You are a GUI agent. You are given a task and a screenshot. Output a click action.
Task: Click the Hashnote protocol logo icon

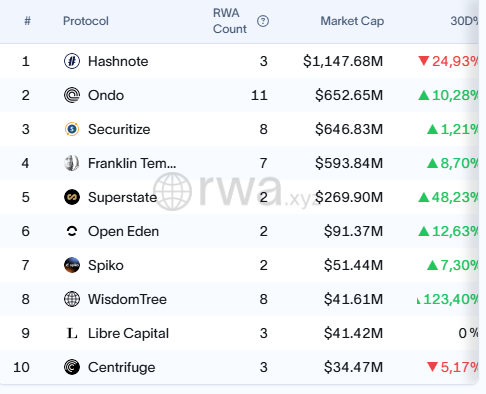pyautogui.click(x=72, y=61)
